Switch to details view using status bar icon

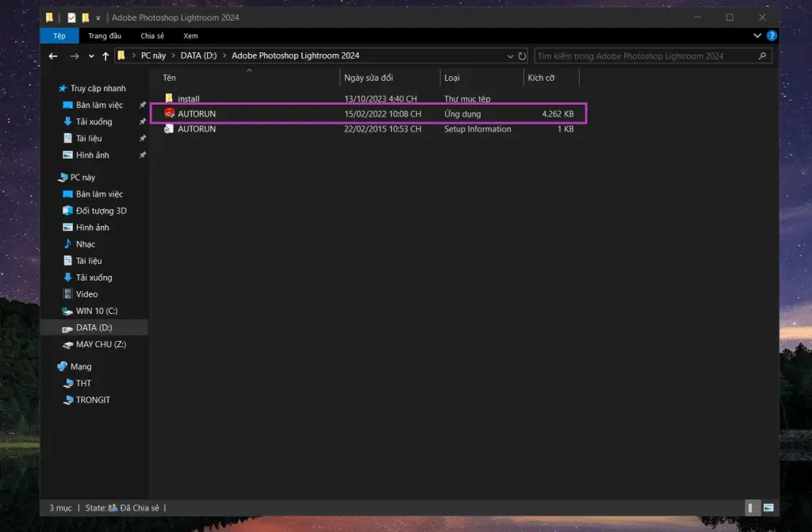(750, 507)
